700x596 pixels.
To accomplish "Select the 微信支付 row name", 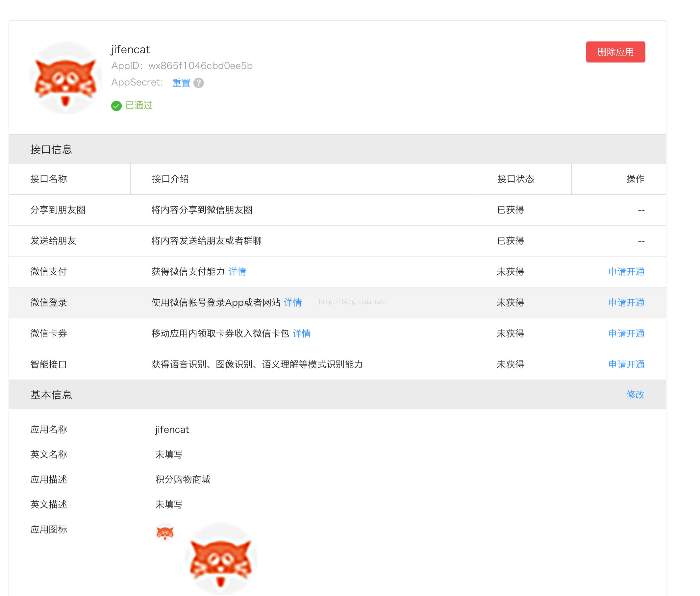I will point(49,272).
